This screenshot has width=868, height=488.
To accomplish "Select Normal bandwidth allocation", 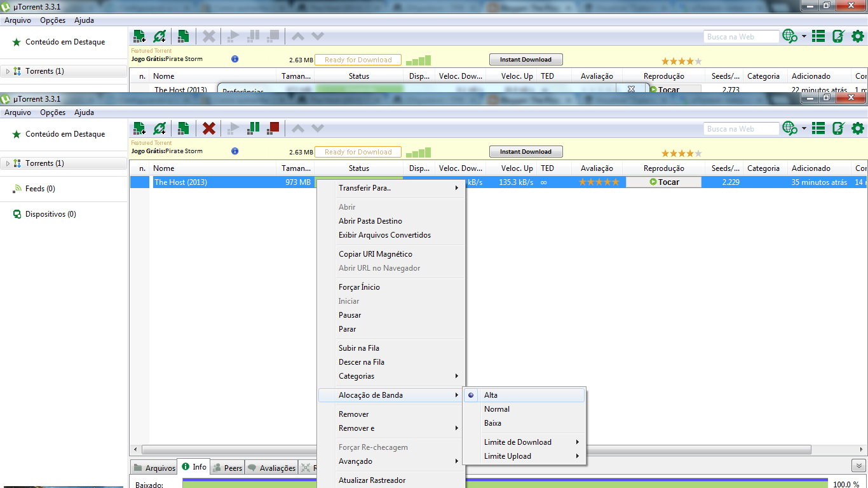I will tap(524, 409).
